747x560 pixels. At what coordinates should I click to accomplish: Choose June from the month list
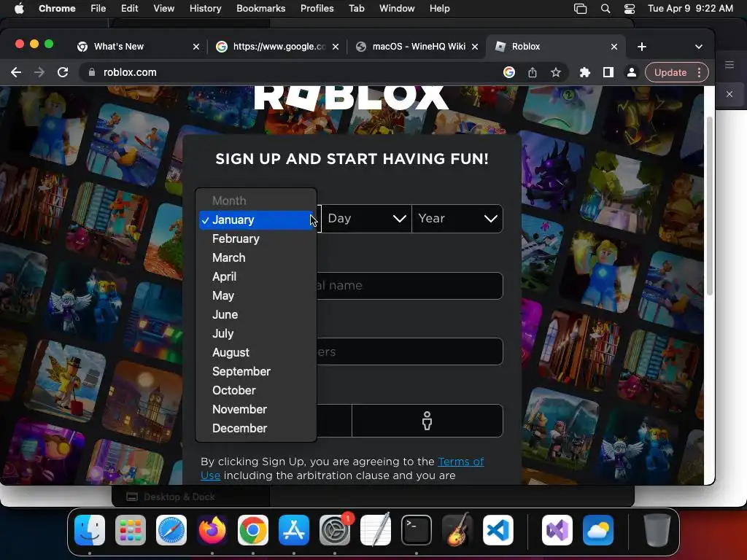(x=256, y=315)
